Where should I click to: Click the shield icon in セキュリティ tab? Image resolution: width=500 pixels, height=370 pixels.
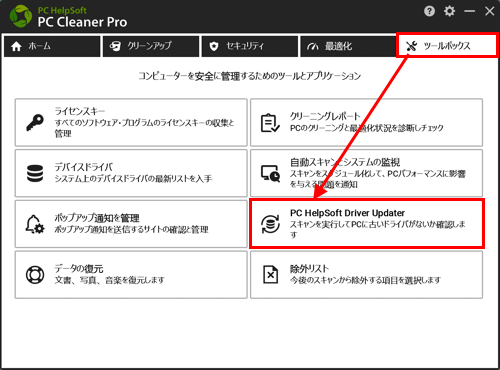pos(214,46)
